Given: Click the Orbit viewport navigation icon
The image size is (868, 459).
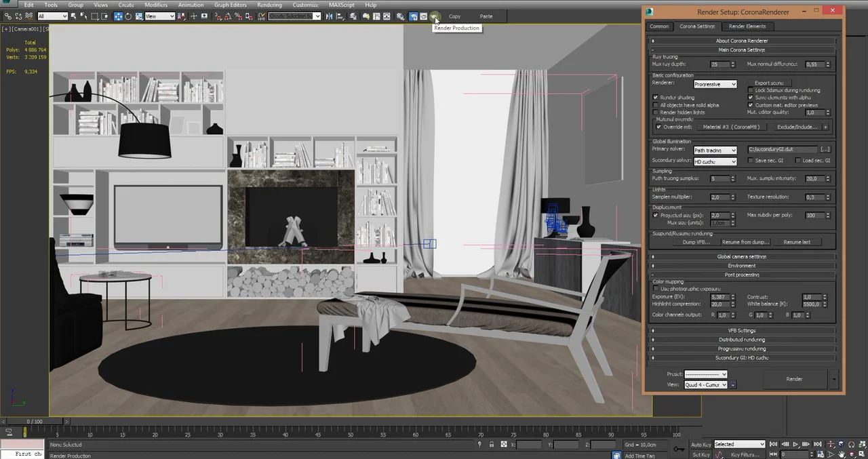Looking at the screenshot, I should click(852, 454).
